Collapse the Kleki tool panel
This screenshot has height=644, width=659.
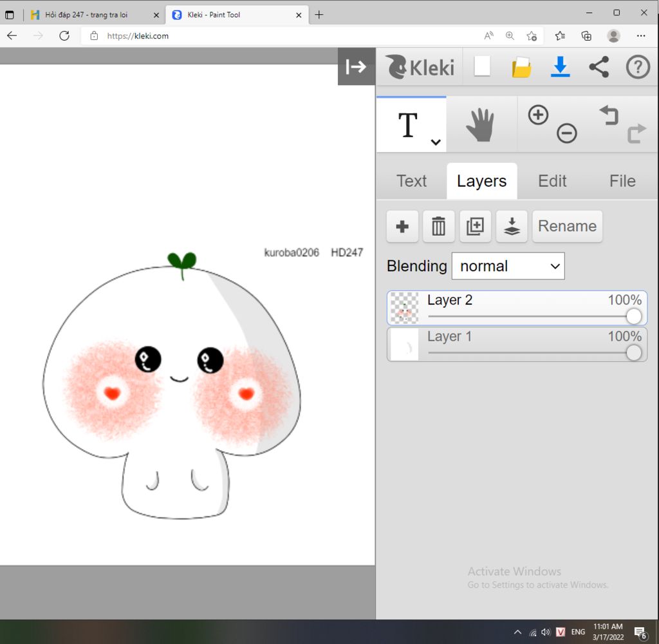coord(357,66)
